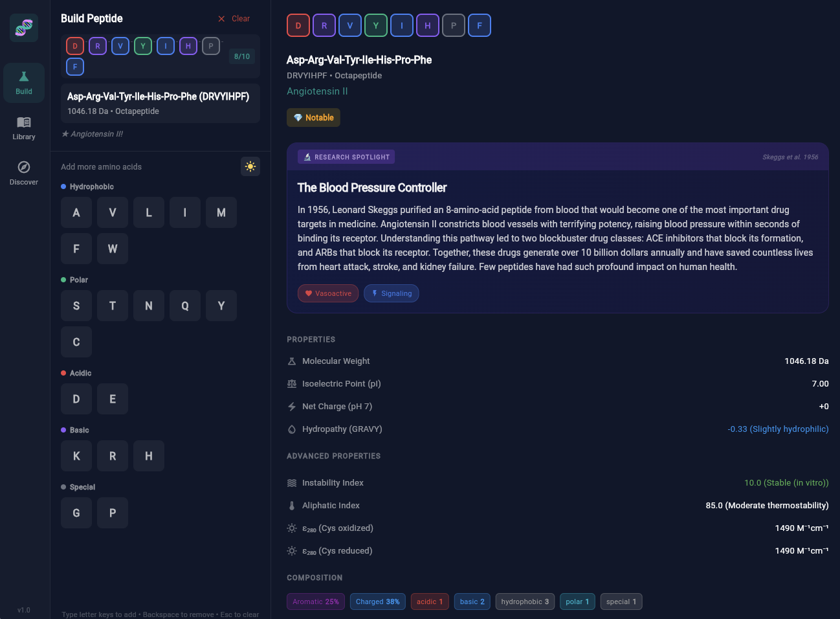Click the gem icon on the Notable badge
This screenshot has width=840, height=619.
click(x=297, y=117)
